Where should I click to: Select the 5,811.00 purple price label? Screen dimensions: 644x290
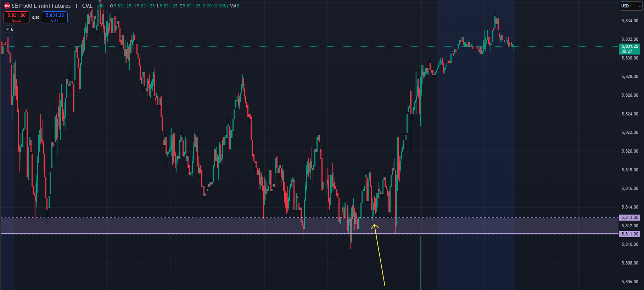pos(629,234)
